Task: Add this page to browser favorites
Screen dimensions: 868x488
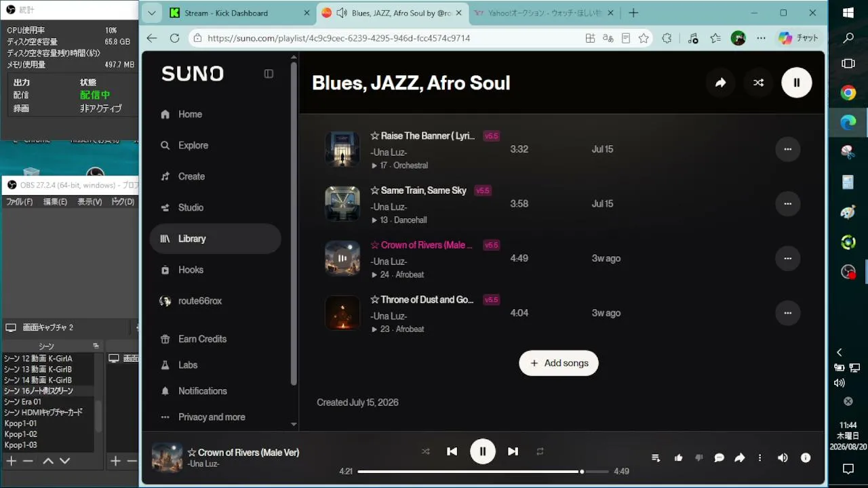Action: coord(644,39)
